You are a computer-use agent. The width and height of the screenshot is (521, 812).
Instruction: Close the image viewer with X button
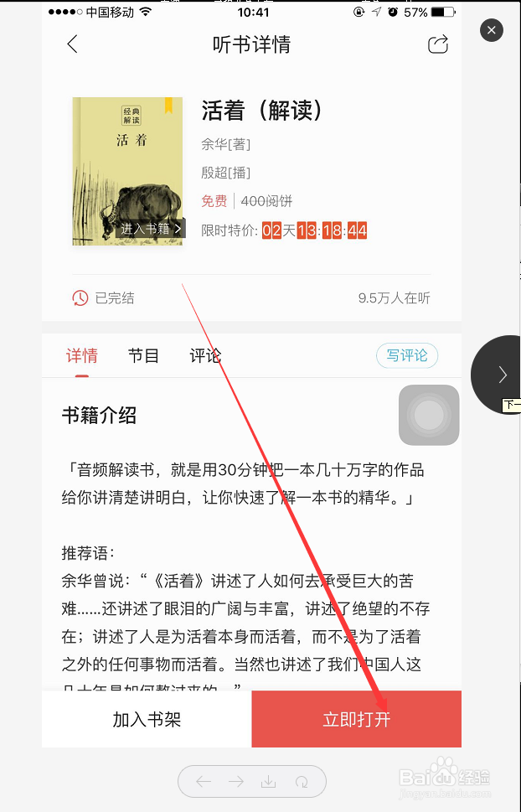point(492,30)
